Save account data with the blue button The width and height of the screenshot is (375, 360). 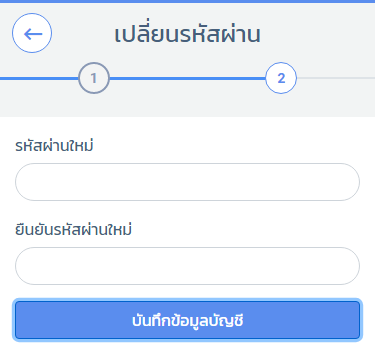(187, 320)
